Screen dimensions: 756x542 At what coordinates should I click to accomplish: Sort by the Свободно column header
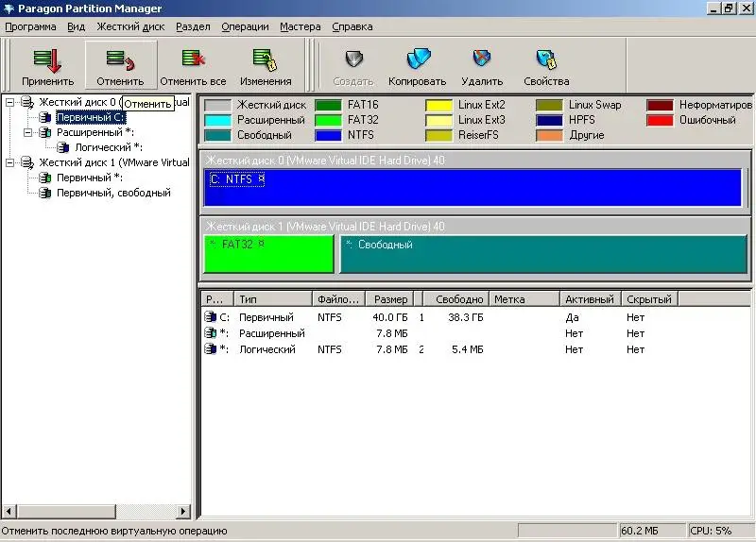456,299
